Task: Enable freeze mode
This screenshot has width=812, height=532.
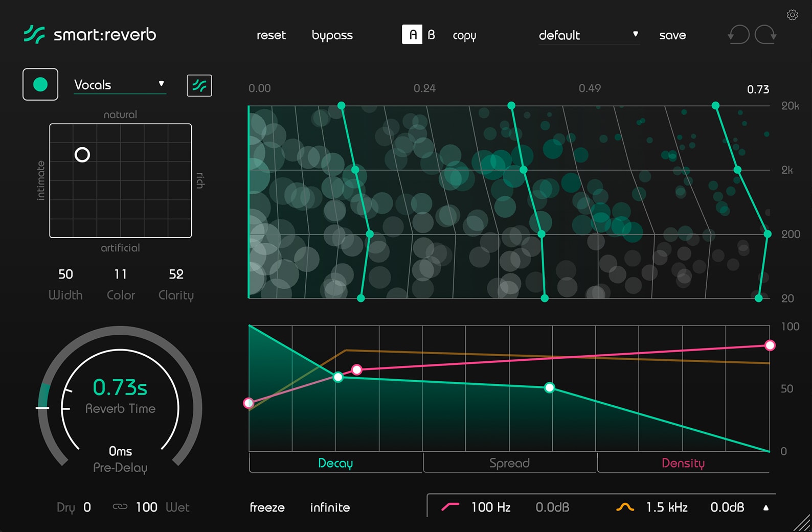Action: (x=267, y=507)
